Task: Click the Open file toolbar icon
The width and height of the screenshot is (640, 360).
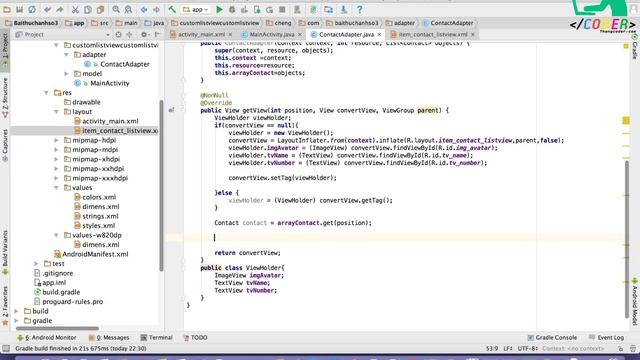Action: (7, 9)
